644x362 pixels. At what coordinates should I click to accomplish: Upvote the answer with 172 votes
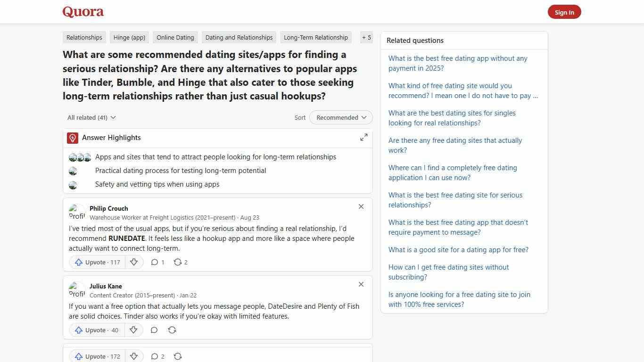96,356
